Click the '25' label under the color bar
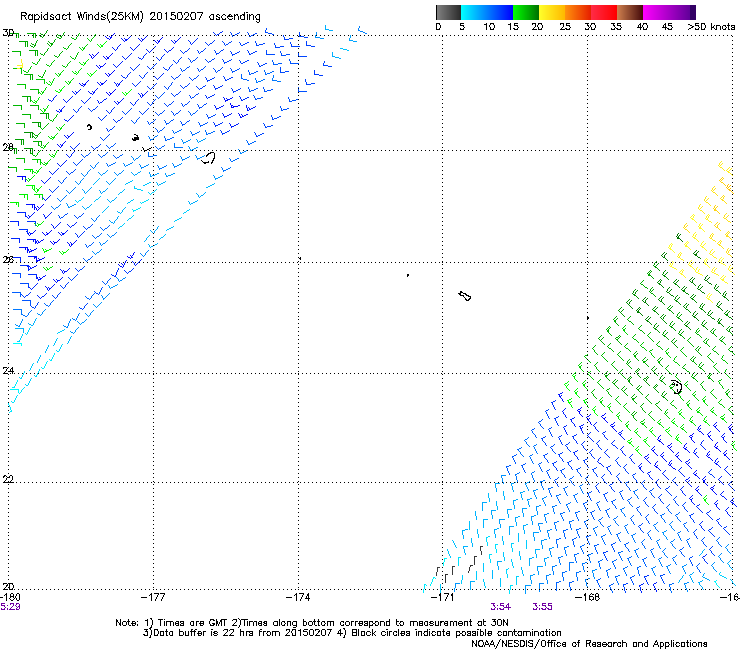This screenshot has height=650, width=740. point(565,27)
